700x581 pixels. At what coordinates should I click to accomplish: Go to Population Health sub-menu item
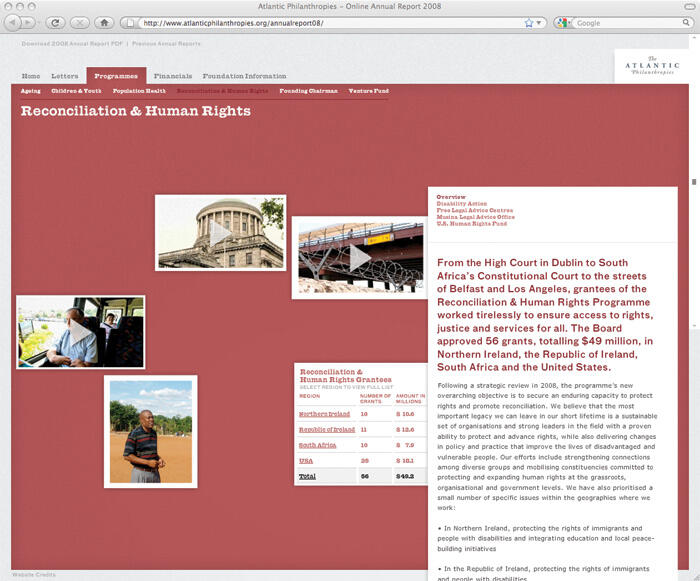click(x=139, y=91)
